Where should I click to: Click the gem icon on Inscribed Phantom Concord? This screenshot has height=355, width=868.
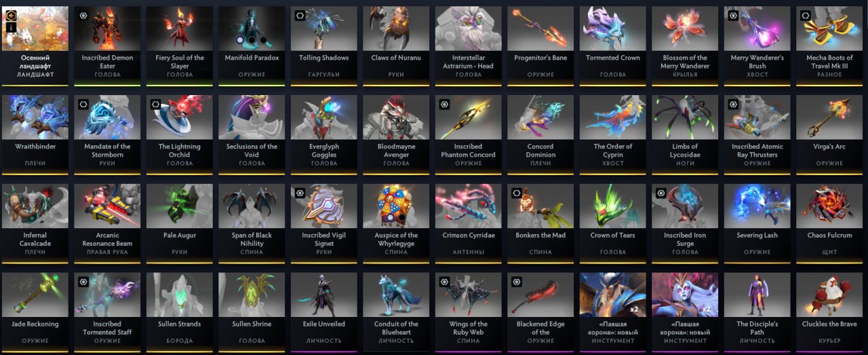[444, 104]
